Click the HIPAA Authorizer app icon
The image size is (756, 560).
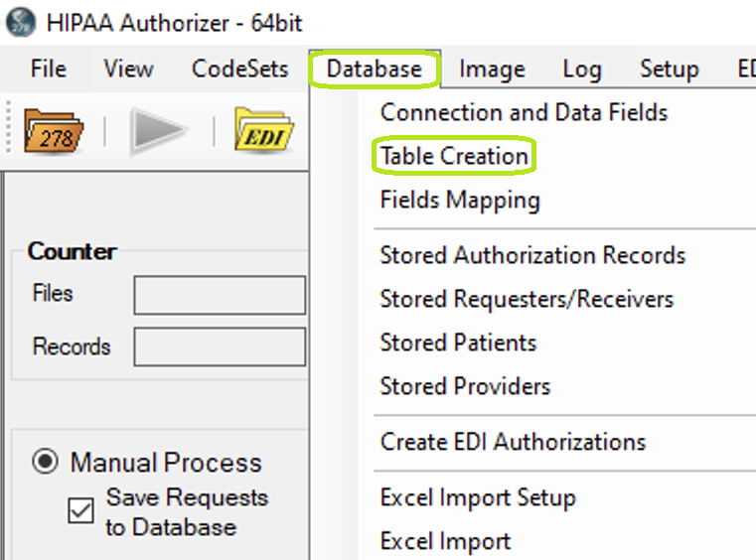coord(20,22)
